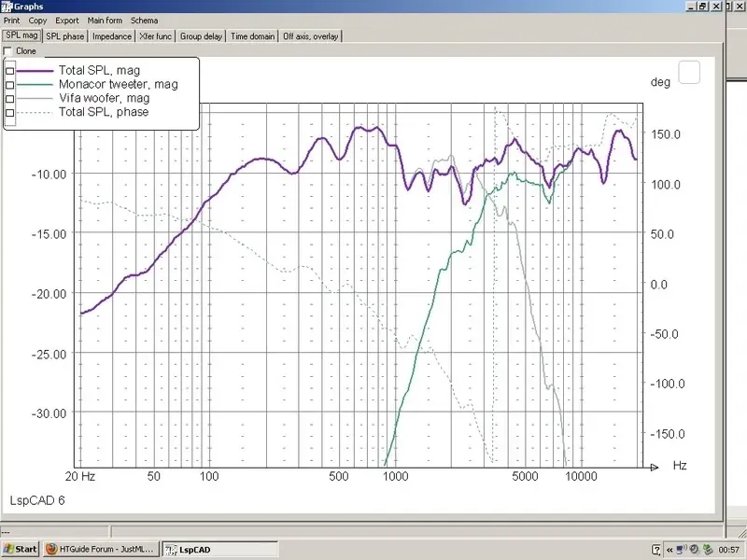747x560 pixels.
Task: Open the Schema menu
Action: tap(145, 21)
